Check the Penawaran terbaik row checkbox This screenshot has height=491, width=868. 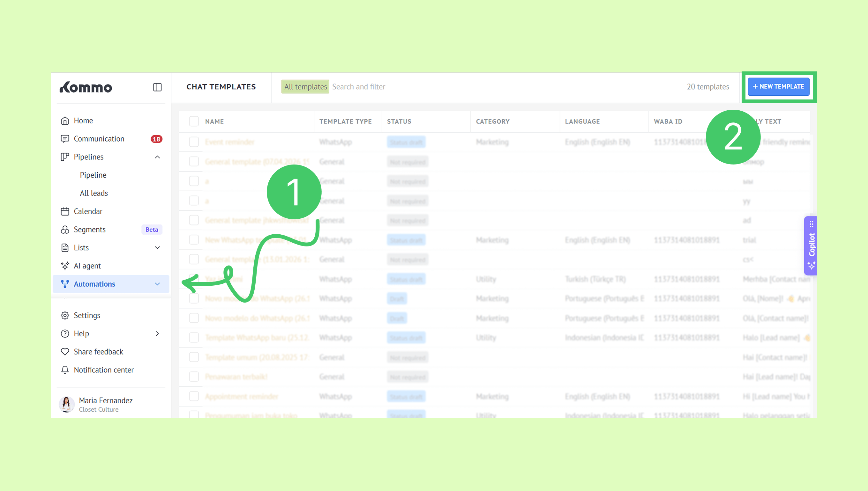(x=194, y=377)
